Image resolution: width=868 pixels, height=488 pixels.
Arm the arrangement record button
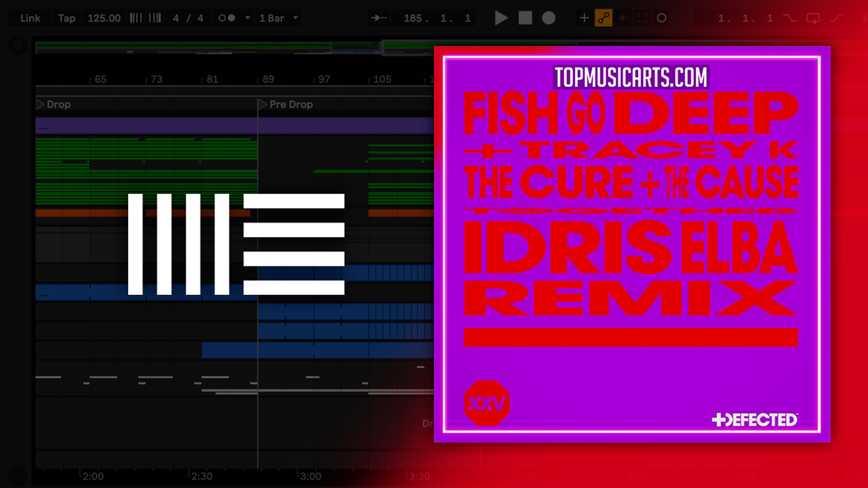coord(548,17)
